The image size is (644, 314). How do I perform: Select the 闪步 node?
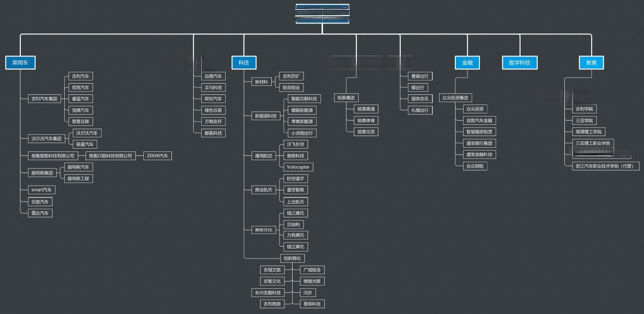coord(308,292)
